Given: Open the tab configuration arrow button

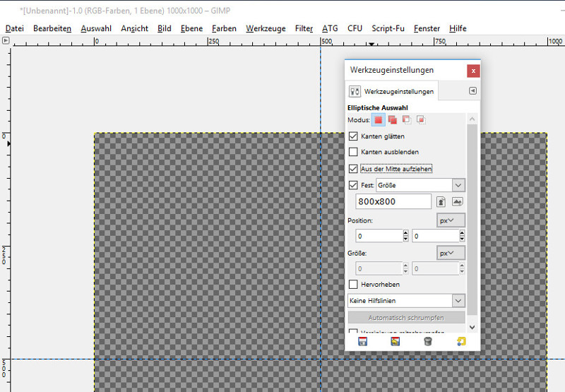Looking at the screenshot, I should point(473,91).
